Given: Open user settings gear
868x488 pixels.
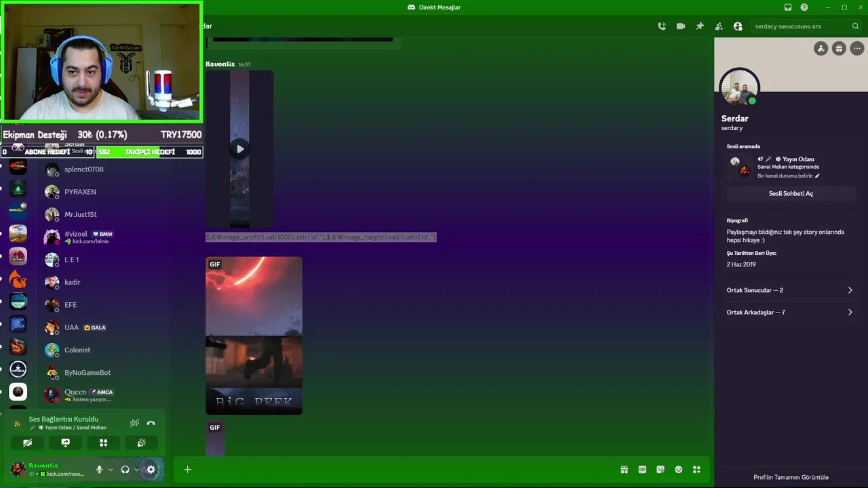Looking at the screenshot, I should 151,470.
